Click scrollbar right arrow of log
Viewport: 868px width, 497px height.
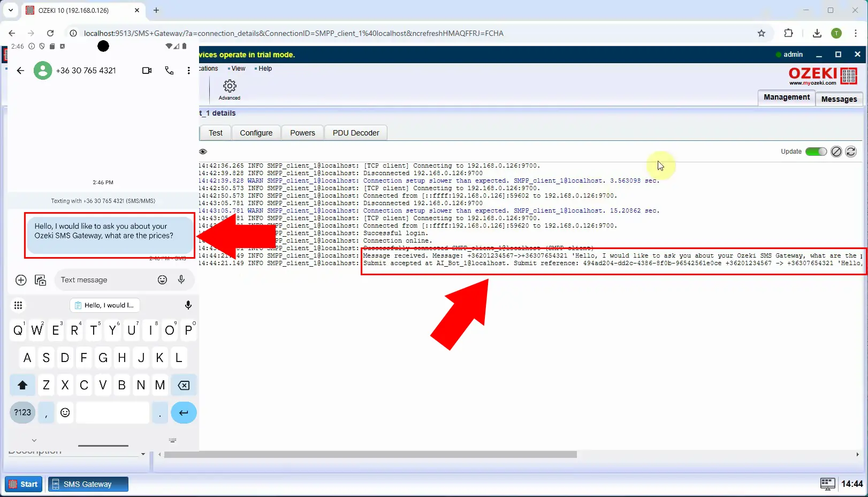[x=858, y=455]
